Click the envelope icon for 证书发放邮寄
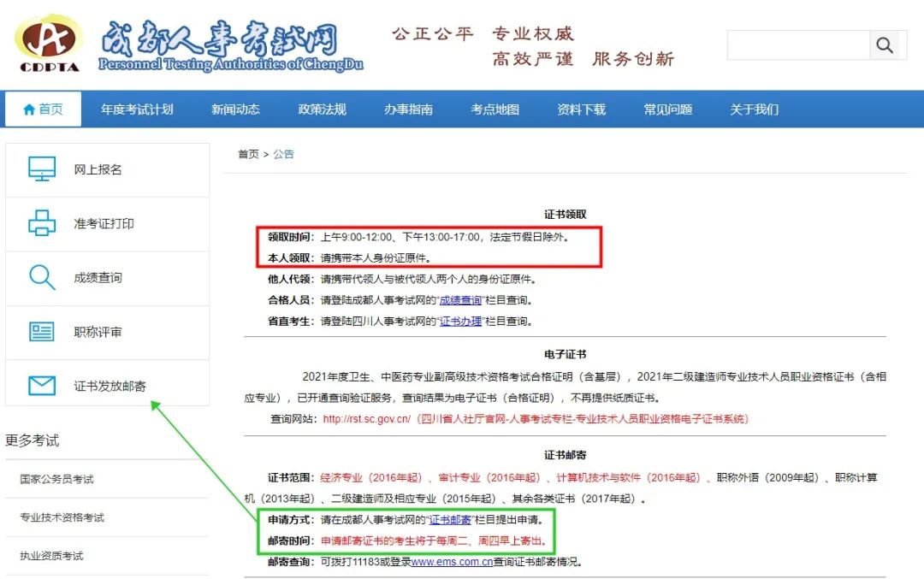 42,386
